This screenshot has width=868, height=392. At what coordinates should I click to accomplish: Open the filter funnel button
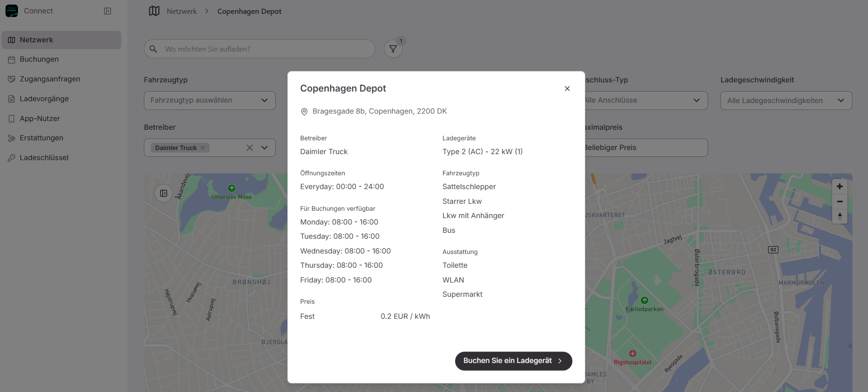coord(393,49)
